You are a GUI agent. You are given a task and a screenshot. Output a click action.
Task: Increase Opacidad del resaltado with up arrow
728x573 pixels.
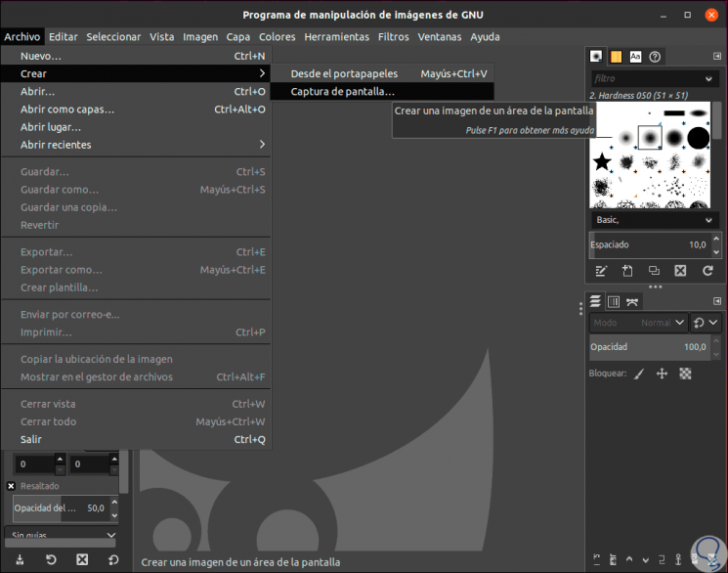[x=114, y=503]
